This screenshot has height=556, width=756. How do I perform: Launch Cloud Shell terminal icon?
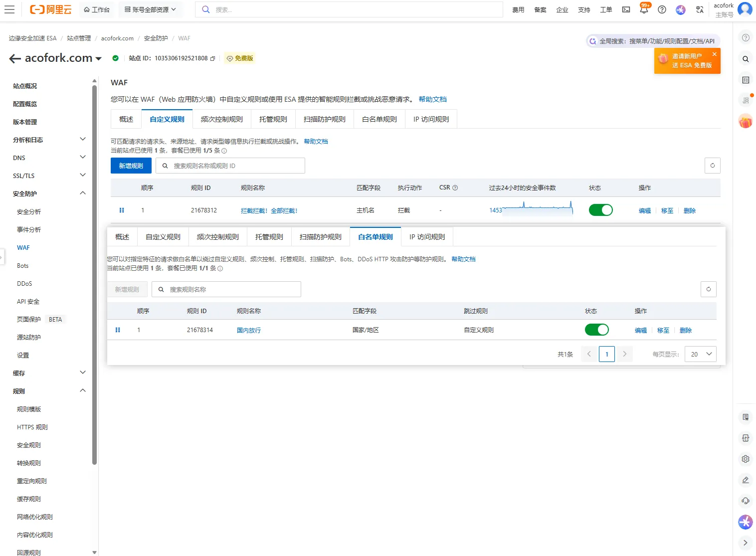click(x=626, y=9)
